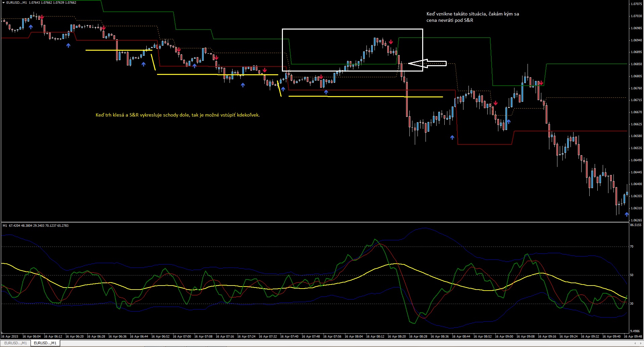The height and width of the screenshot is (347, 644).
Task: Switch to the inactive first EURUSD..,M1 tab
Action: coord(15,343)
